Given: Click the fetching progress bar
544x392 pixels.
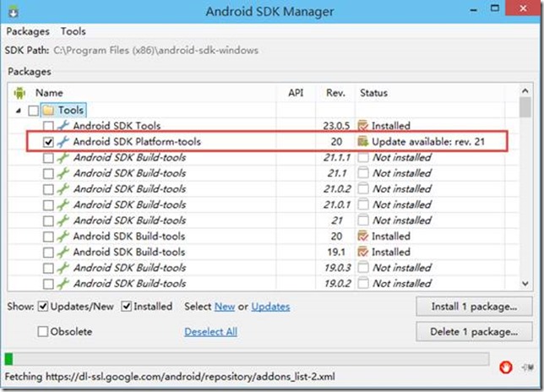Looking at the screenshot, I should [x=247, y=359].
